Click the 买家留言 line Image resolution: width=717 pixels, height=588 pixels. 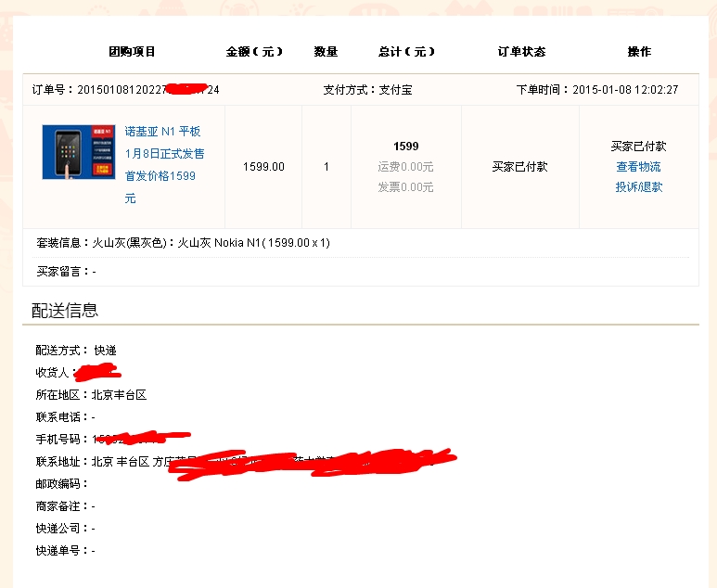(66, 272)
